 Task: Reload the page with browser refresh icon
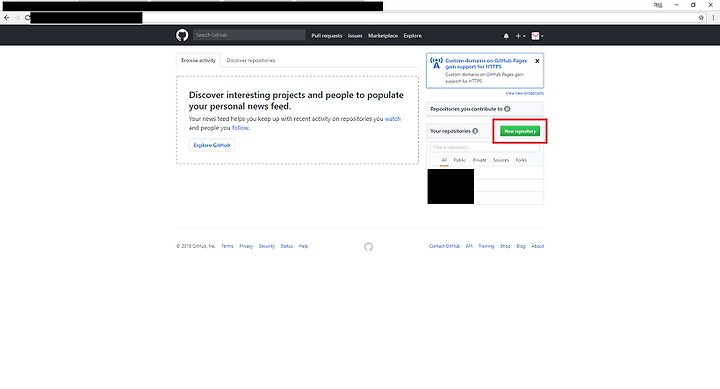point(27,17)
